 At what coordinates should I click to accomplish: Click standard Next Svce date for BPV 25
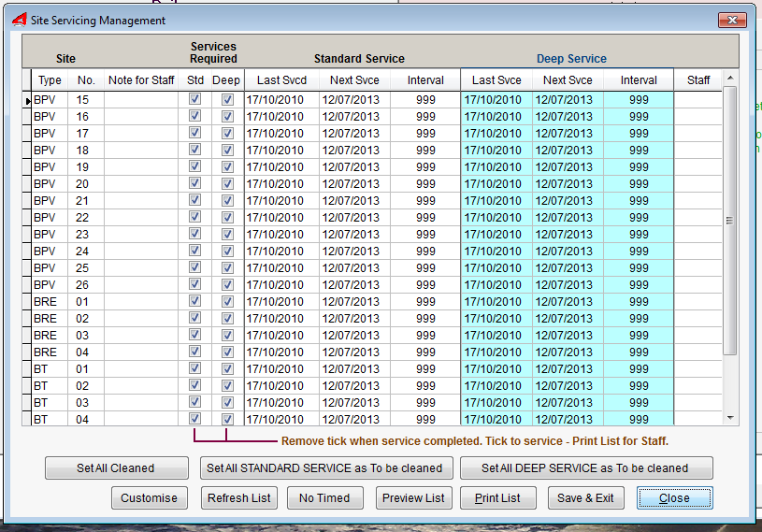tap(354, 267)
